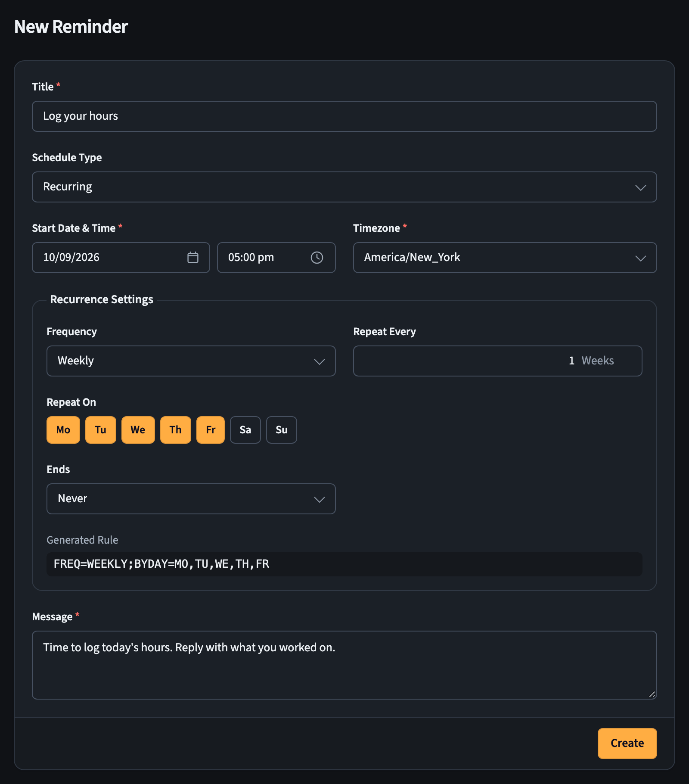Toggle Wednesday in Repeat On

point(138,429)
